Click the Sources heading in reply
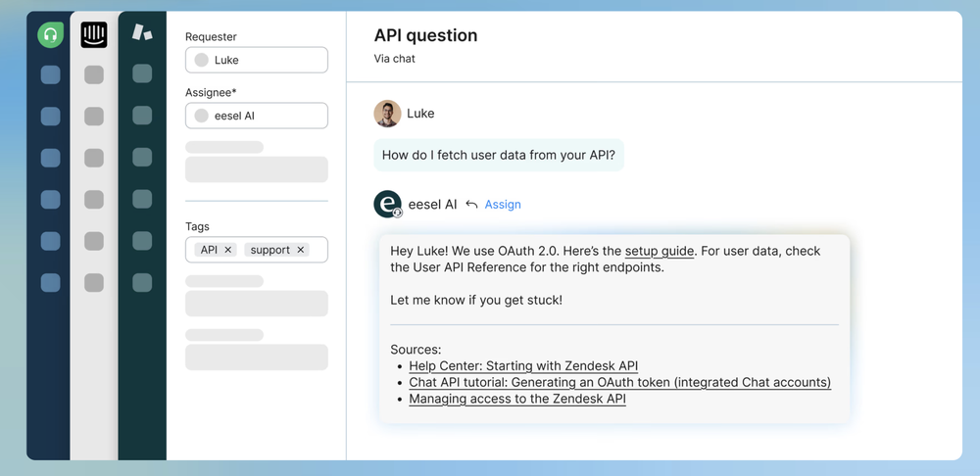The width and height of the screenshot is (980, 476). 416,350
